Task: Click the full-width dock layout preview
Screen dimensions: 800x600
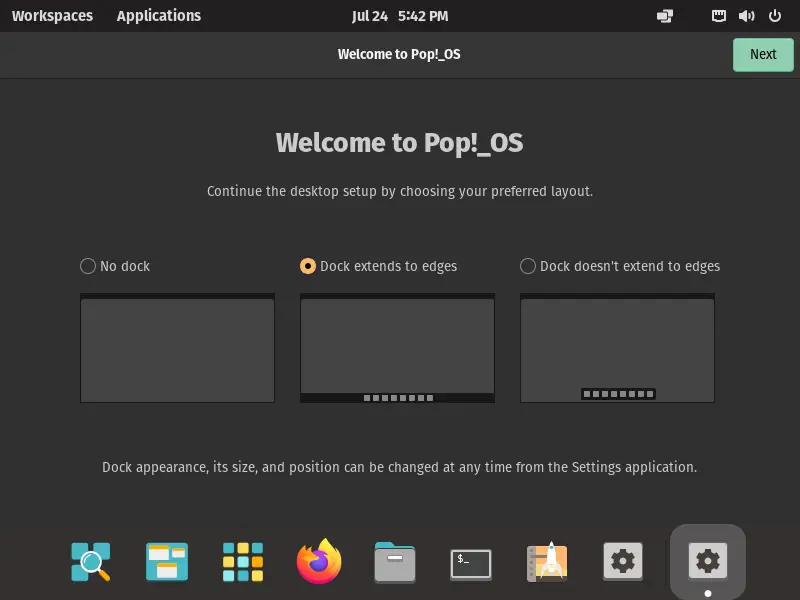Action: [x=397, y=348]
